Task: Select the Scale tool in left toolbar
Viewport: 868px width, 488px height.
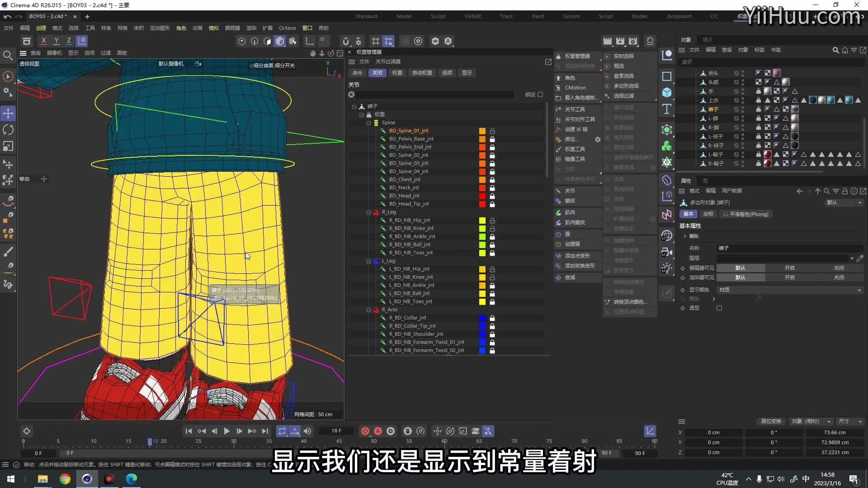Action: tap(8, 146)
